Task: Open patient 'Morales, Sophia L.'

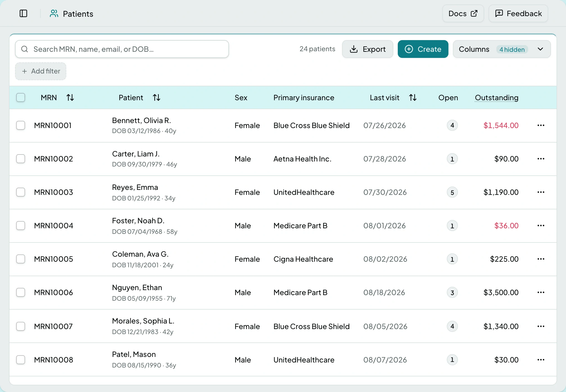Action: pyautogui.click(x=143, y=321)
